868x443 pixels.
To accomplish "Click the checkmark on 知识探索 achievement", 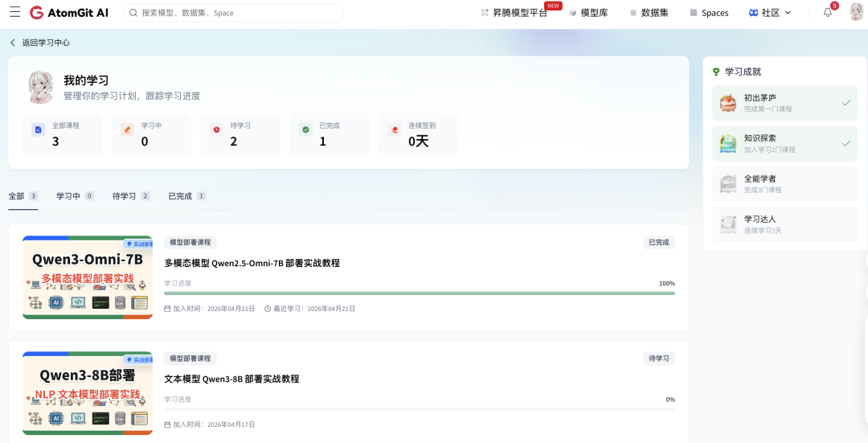I will tap(845, 143).
